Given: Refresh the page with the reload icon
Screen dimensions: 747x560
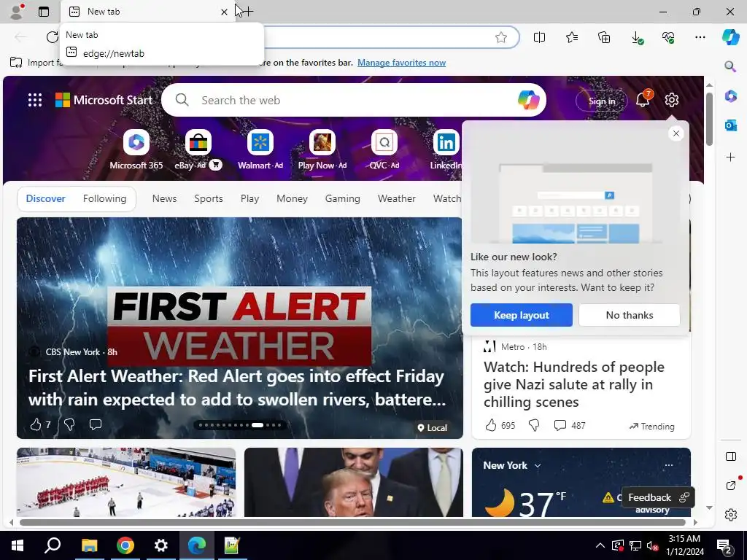Looking at the screenshot, I should pyautogui.click(x=52, y=37).
